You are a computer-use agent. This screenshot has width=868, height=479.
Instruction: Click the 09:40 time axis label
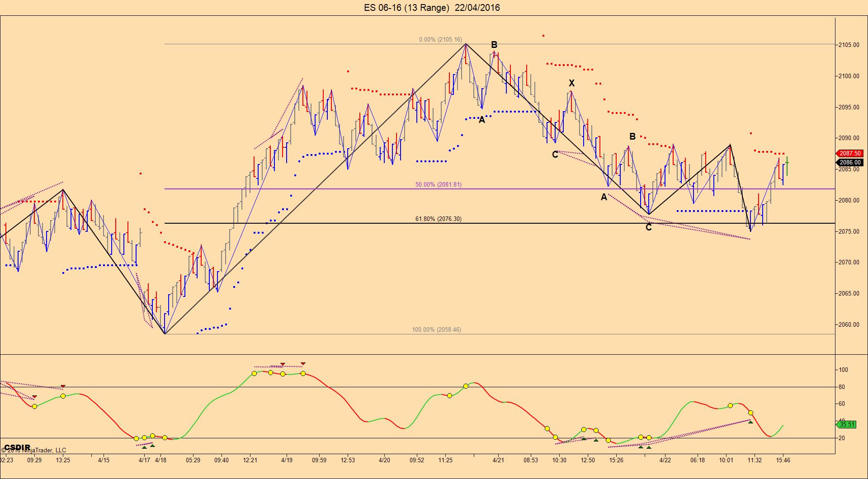coord(222,460)
